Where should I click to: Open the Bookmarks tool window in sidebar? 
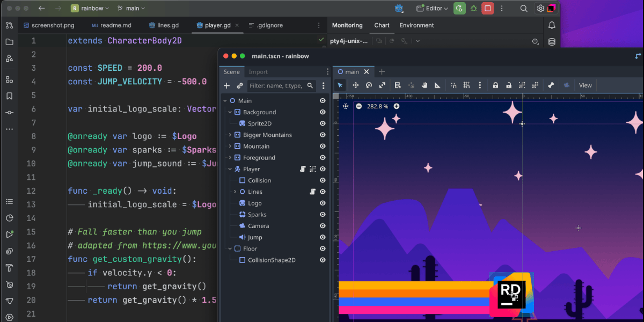pos(9,96)
